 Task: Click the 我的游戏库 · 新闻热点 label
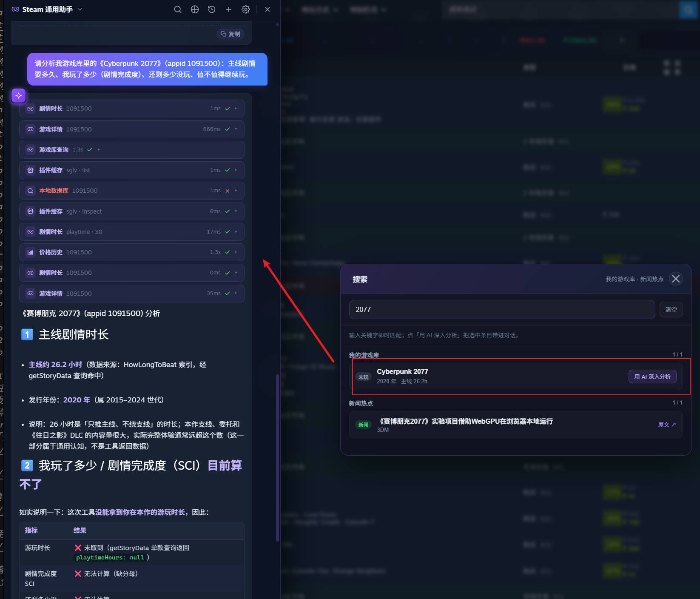click(635, 279)
